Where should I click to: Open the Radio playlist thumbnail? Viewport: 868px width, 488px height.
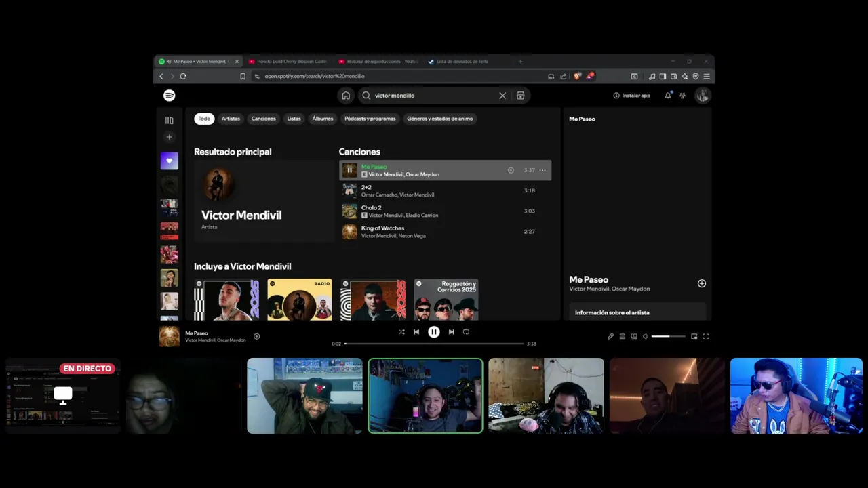(x=300, y=299)
